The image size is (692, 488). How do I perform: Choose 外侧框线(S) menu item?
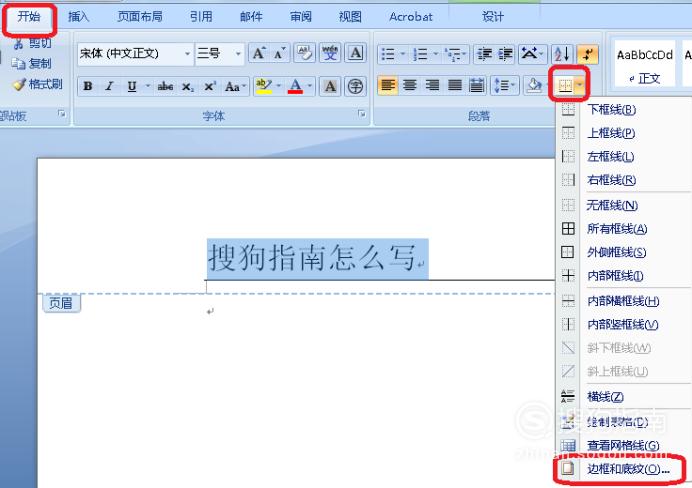(x=622, y=252)
